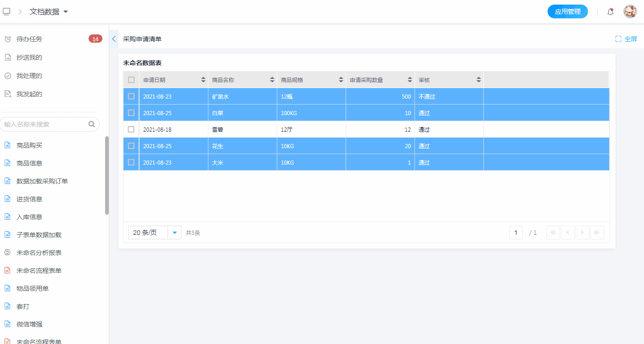Click the notification bell icon
Viewport: 644px width, 344px height.
tap(610, 12)
